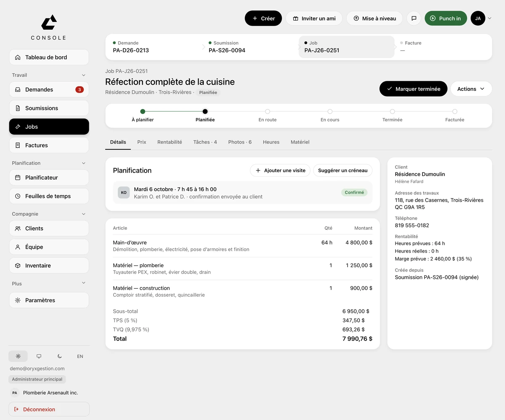Image resolution: width=505 pixels, height=420 pixels.
Task: Click the Planifiée badge under job title
Action: [208, 92]
